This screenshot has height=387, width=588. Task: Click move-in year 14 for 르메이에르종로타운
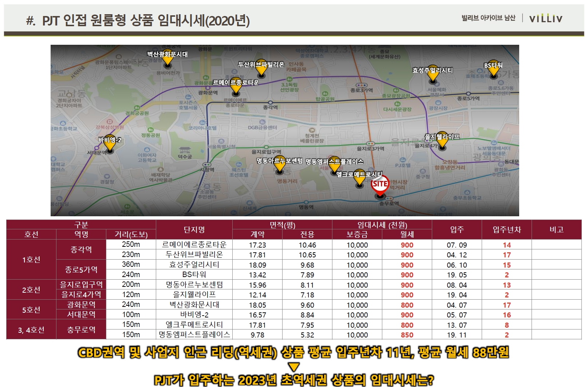(507, 245)
